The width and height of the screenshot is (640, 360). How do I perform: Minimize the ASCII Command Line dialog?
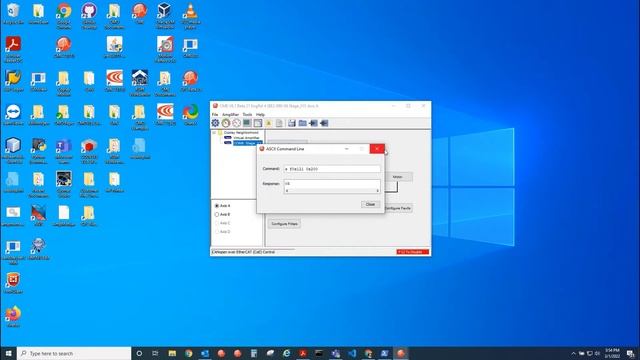click(347, 149)
